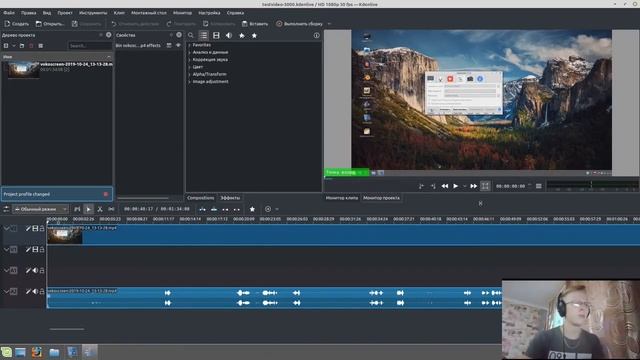Click the Создать (new project) button

coord(16,24)
